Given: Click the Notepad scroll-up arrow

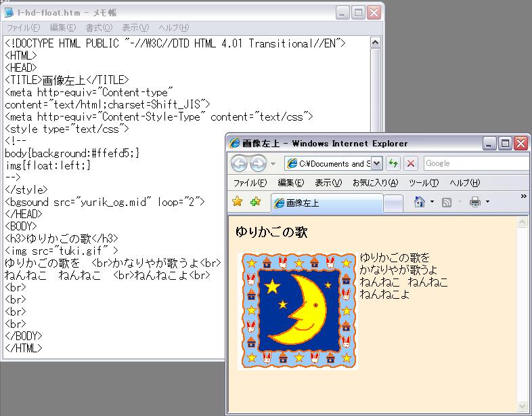Looking at the screenshot, I should [x=375, y=43].
